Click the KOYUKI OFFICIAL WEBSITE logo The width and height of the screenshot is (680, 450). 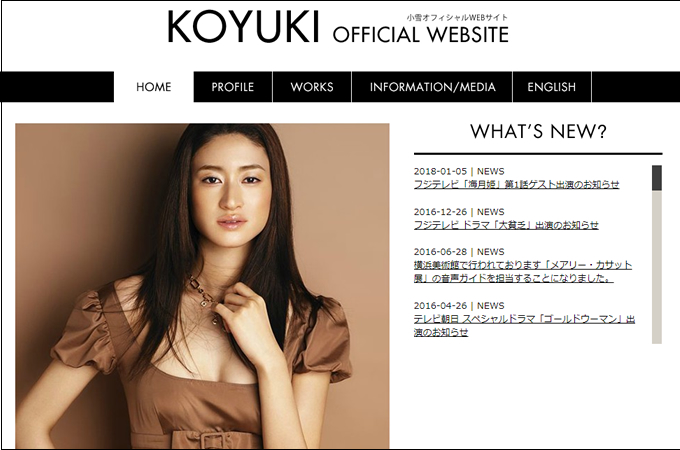338,27
